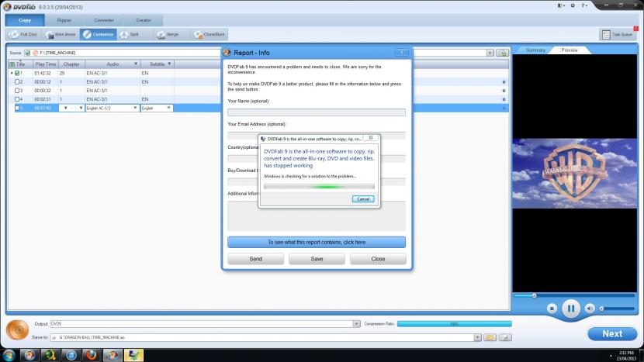This screenshot has height=362, width=644.
Task: Click Close in Report dialog
Action: [x=378, y=259]
